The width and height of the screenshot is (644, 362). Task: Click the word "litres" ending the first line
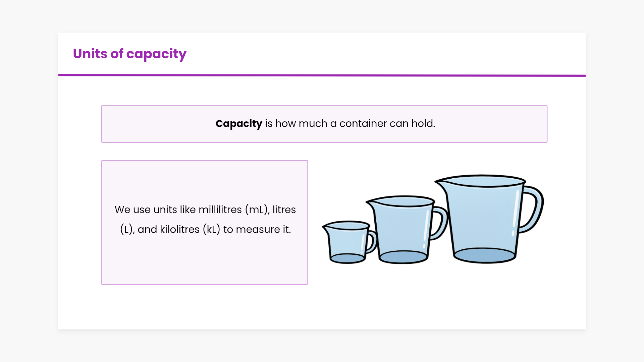[284, 210]
